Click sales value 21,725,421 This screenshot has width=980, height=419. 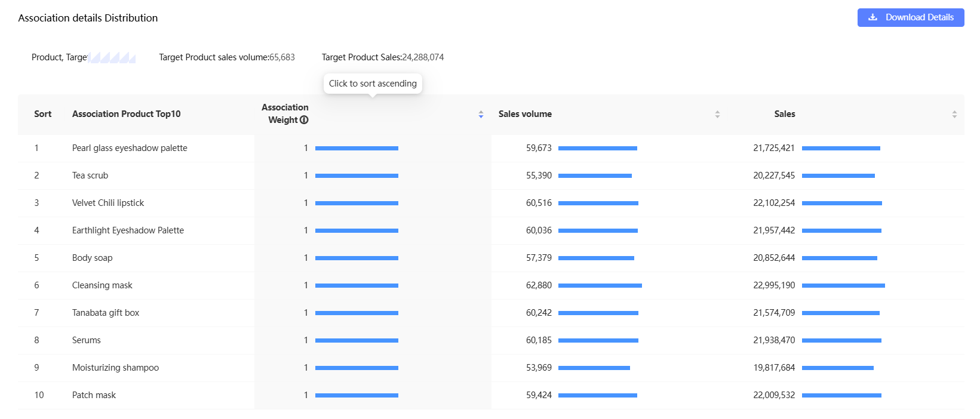774,148
